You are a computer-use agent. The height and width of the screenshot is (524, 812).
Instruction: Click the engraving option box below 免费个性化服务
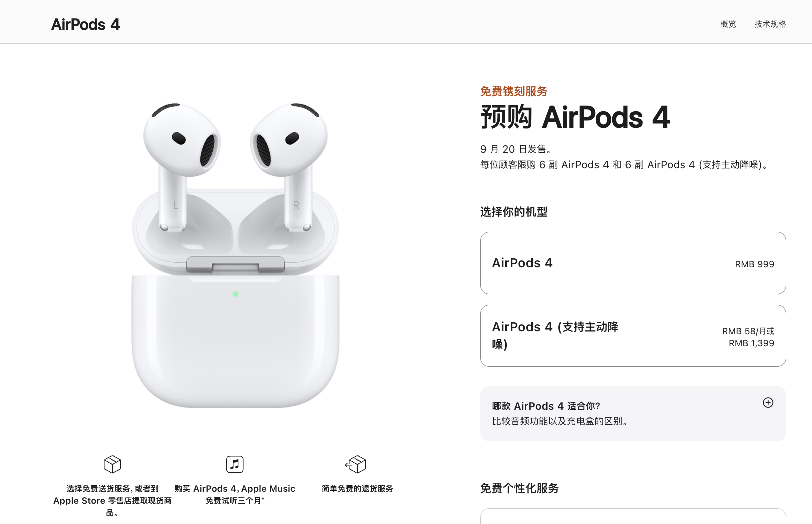(633, 516)
